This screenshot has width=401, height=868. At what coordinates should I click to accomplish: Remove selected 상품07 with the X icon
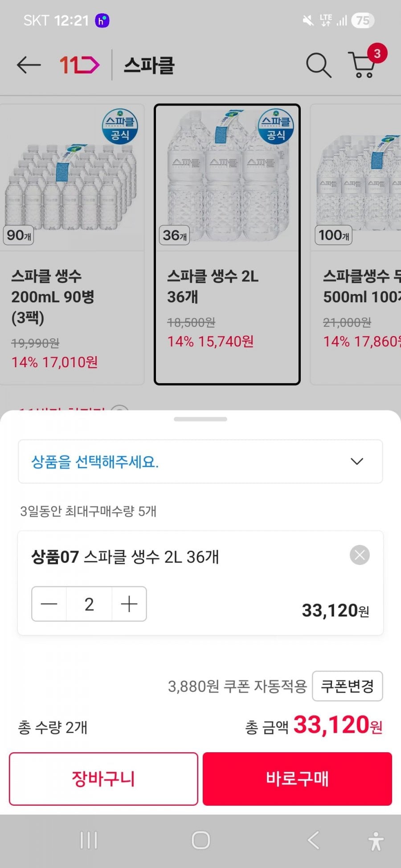pos(360,555)
